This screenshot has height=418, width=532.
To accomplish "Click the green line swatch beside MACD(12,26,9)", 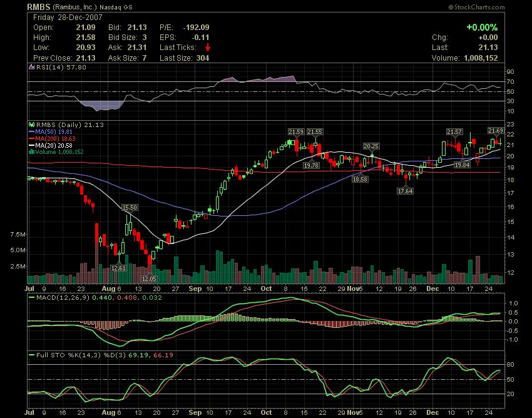I will pyautogui.click(x=31, y=298).
